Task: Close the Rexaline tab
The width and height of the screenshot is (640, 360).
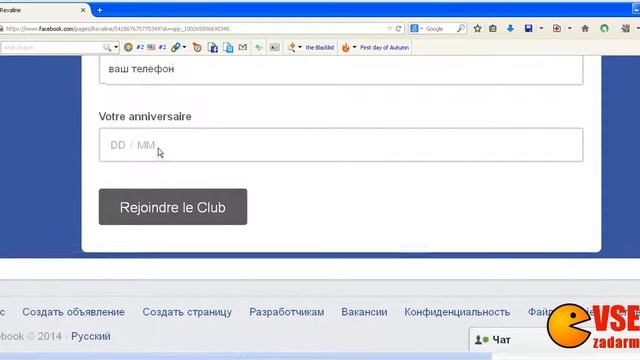Action: (x=83, y=10)
